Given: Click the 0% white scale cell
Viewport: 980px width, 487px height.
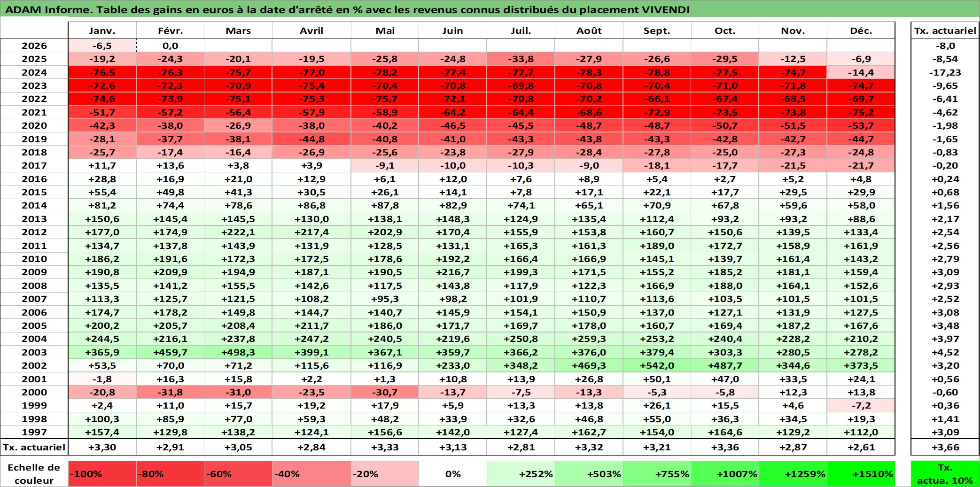Looking at the screenshot, I should tap(453, 474).
